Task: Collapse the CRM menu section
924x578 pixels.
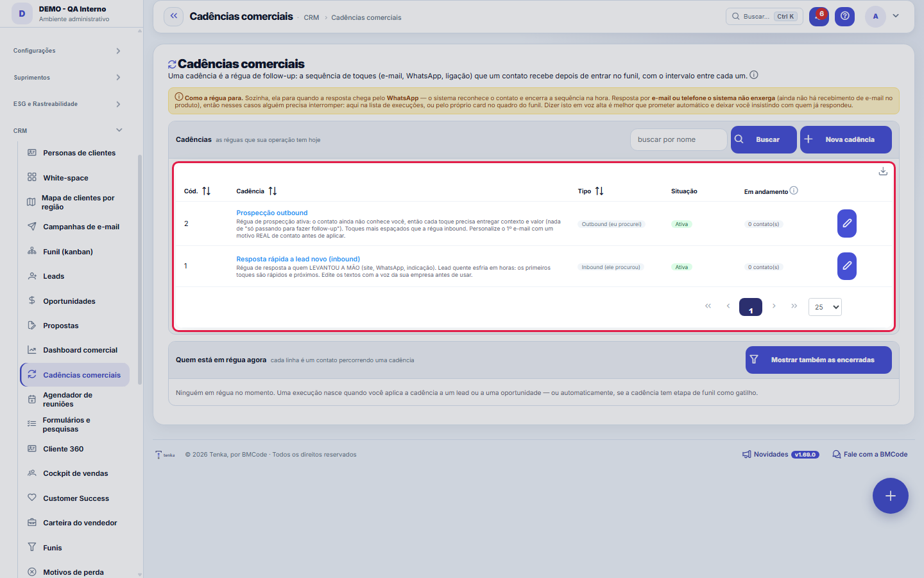Action: point(67,131)
